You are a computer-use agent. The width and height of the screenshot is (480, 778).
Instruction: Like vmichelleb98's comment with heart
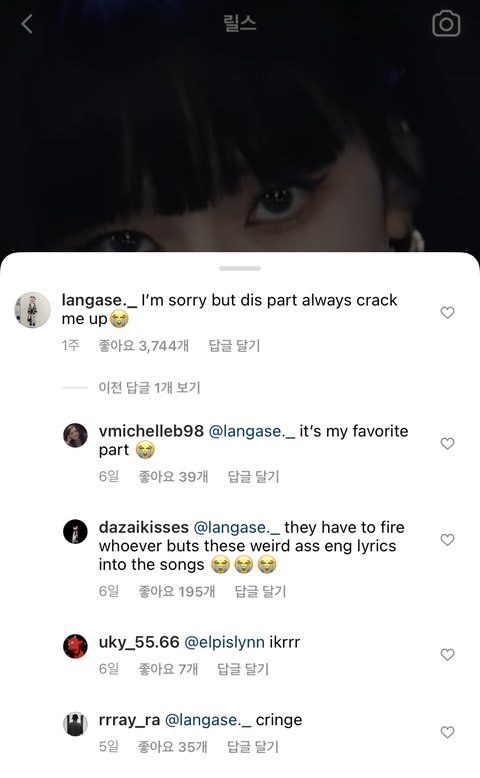click(x=447, y=443)
